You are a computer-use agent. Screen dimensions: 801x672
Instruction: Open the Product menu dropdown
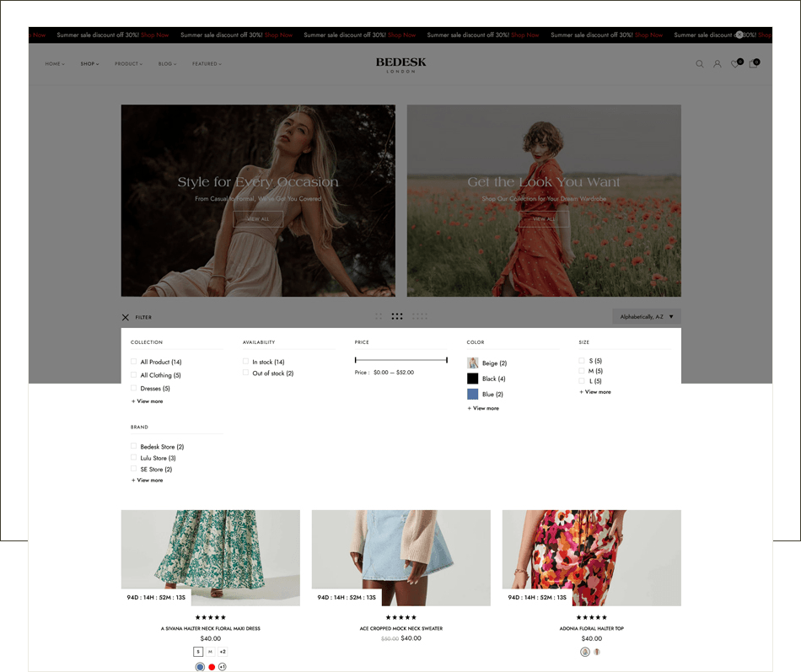pyautogui.click(x=128, y=64)
